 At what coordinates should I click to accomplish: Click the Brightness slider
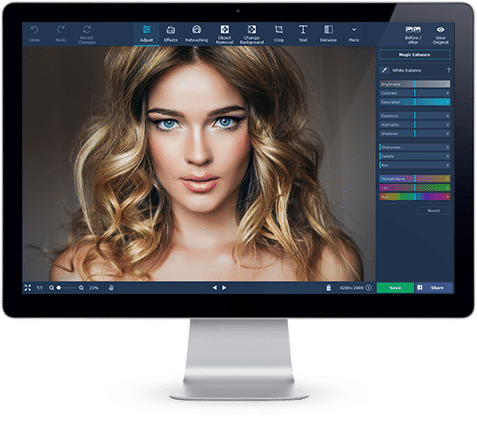(415, 84)
